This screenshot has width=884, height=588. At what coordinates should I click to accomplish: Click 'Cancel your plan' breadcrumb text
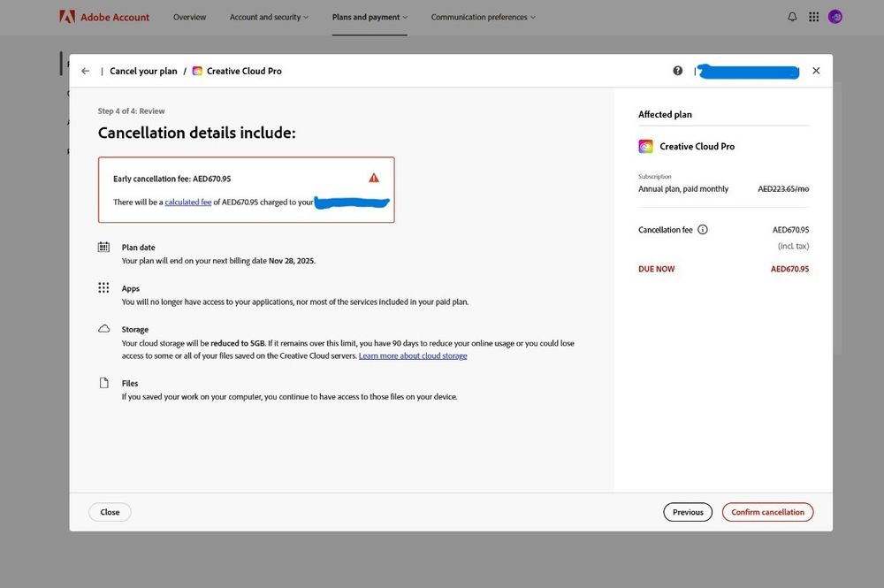click(x=143, y=71)
